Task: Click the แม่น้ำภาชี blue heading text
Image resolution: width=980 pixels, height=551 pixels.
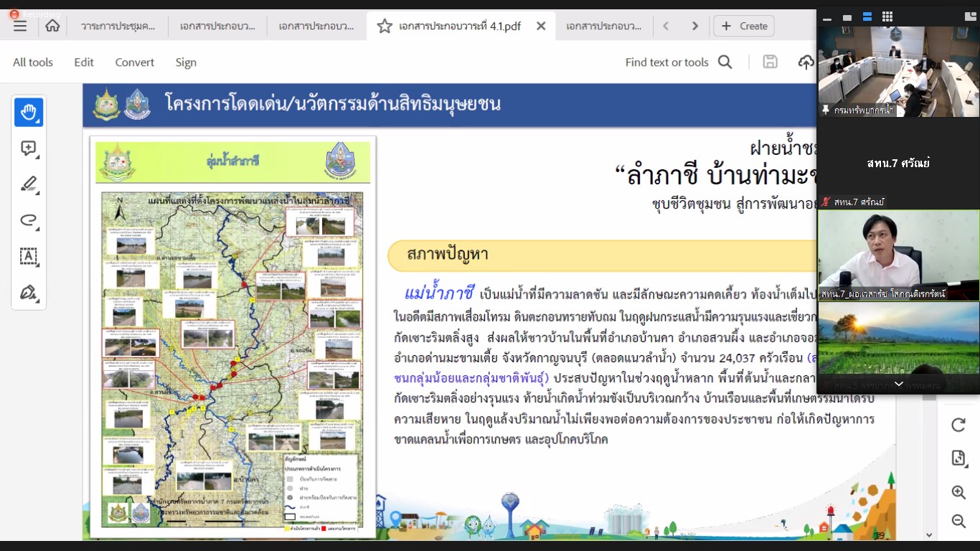Action: (x=439, y=293)
